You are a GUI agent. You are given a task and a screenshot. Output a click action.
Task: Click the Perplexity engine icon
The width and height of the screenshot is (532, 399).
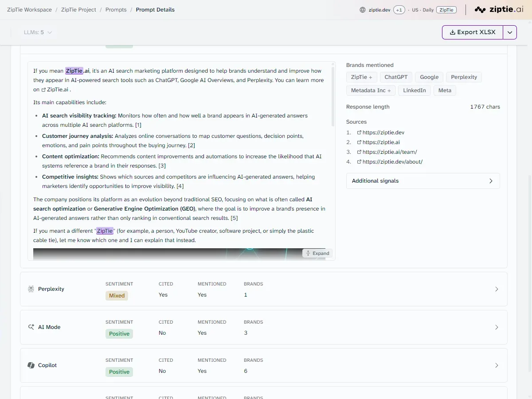pos(31,289)
